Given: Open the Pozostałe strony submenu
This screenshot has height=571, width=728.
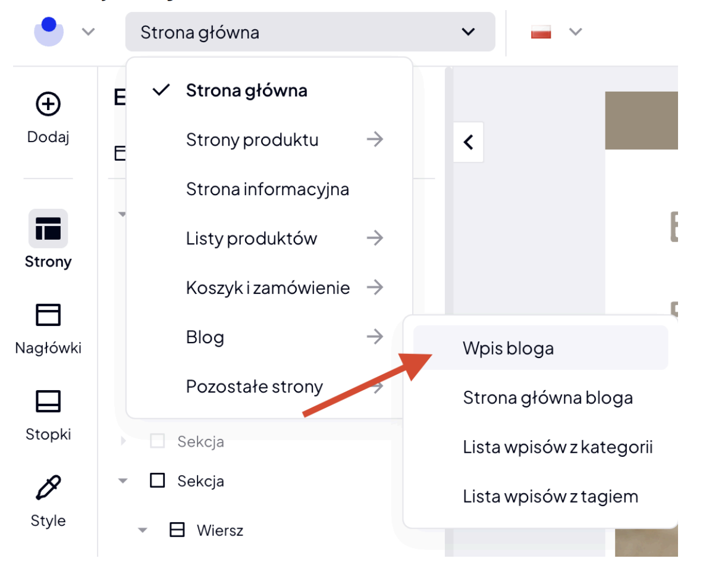Looking at the screenshot, I should 269,387.
